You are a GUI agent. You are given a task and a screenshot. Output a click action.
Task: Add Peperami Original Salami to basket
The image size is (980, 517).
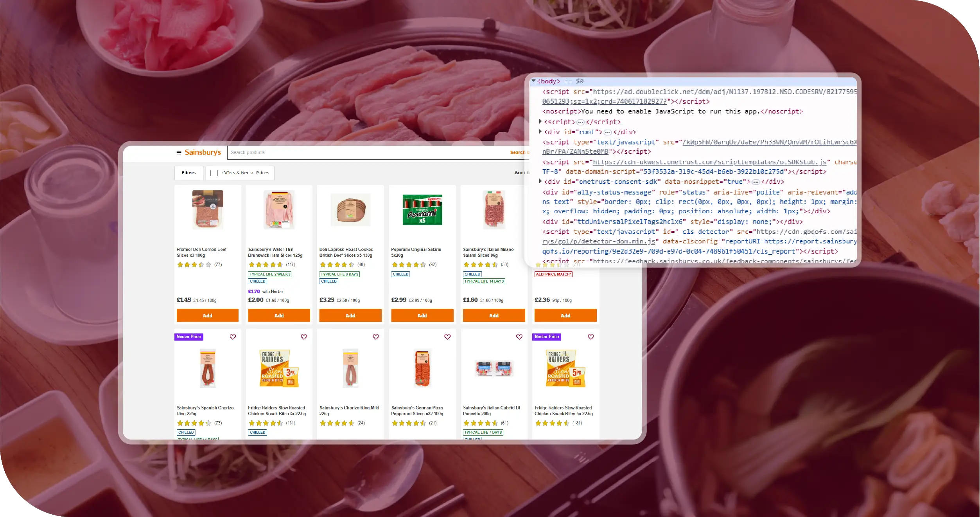click(x=422, y=315)
